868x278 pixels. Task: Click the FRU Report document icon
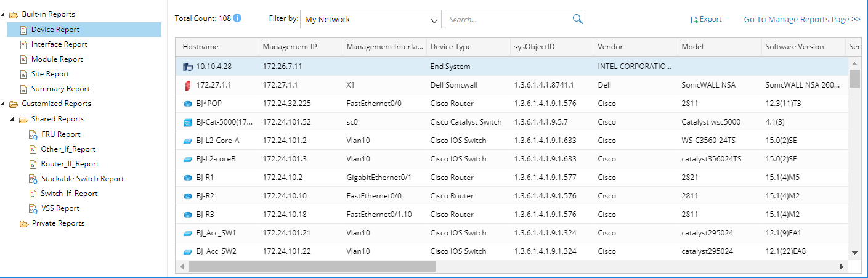[34, 134]
